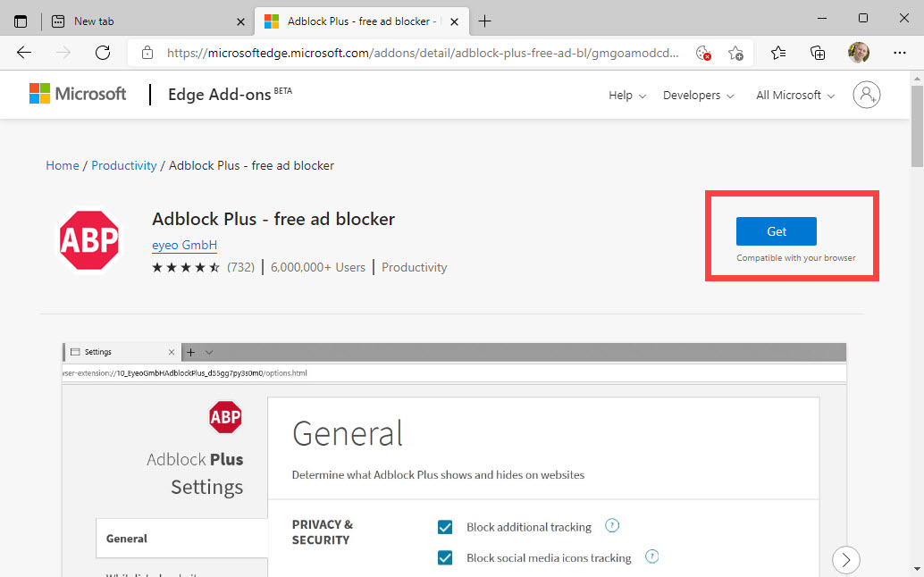Expand the All Microsoft dropdown
Viewport: 924px width, 577px height.
click(794, 96)
